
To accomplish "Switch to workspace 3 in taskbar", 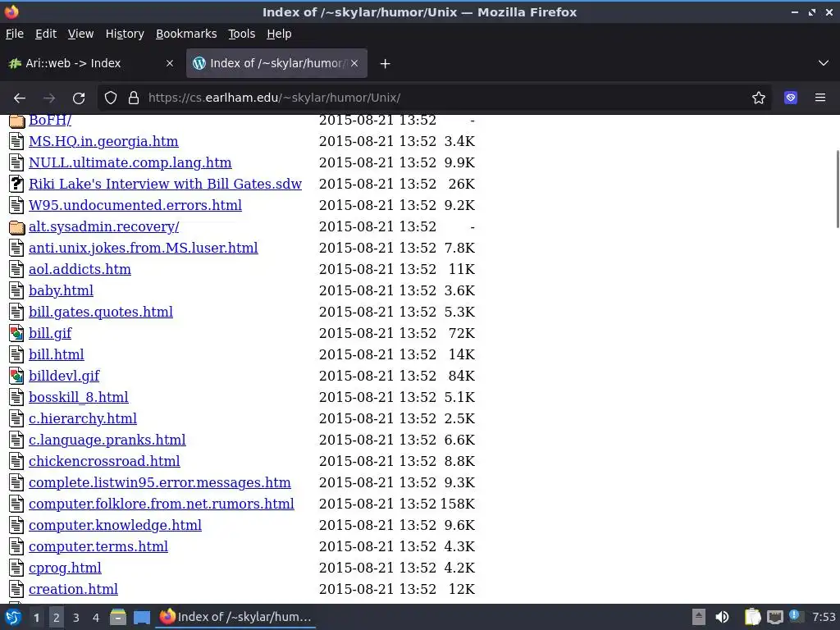I will tap(76, 617).
